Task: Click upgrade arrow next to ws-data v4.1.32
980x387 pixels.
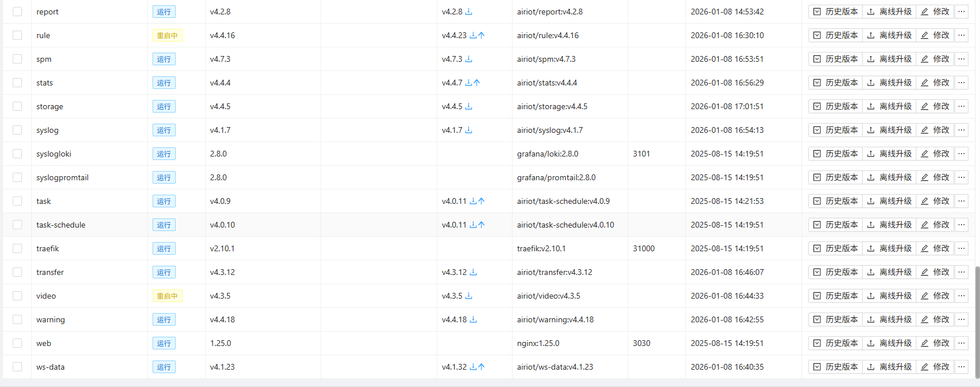Action: 481,367
